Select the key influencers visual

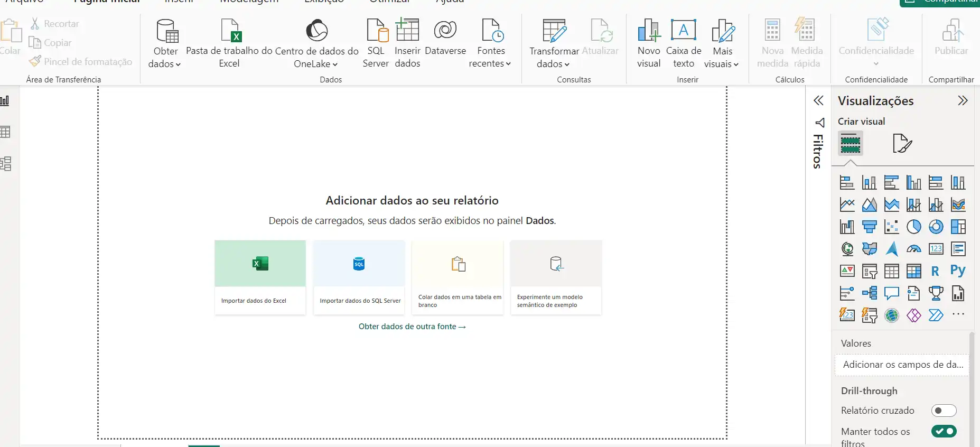point(847,293)
